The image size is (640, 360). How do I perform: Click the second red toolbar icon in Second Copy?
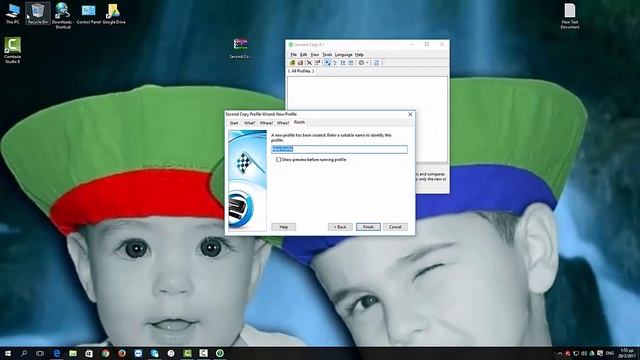(x=300, y=63)
